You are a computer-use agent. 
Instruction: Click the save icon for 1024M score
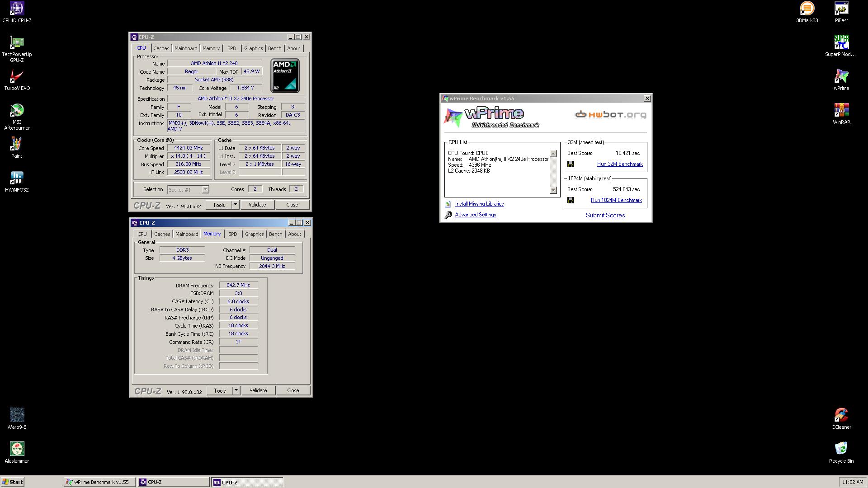(x=571, y=200)
